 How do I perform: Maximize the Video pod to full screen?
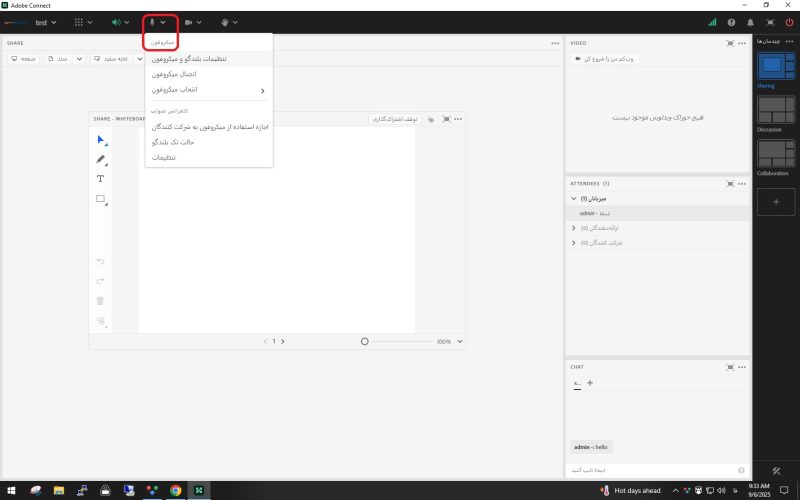click(x=729, y=43)
